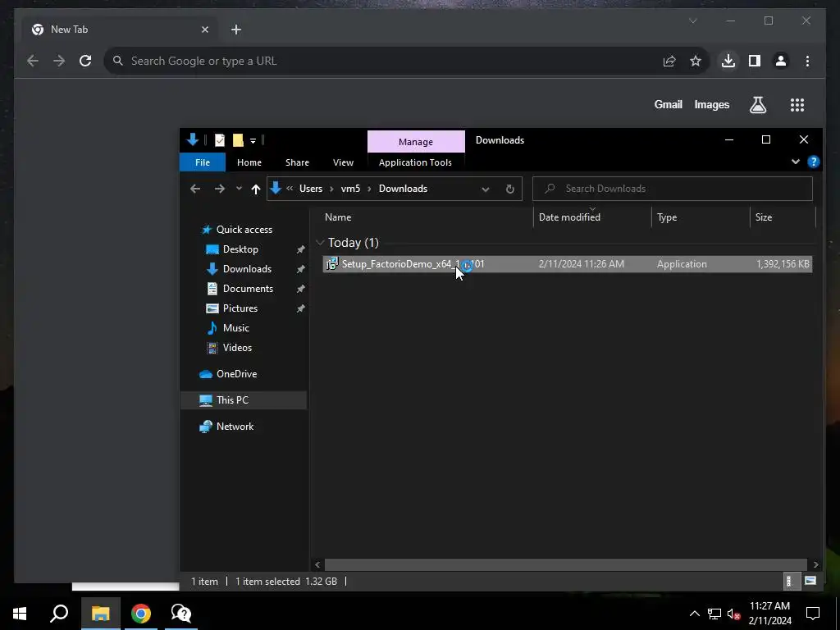840x630 pixels.
Task: Expand the address bar history dropdown
Action: click(485, 189)
